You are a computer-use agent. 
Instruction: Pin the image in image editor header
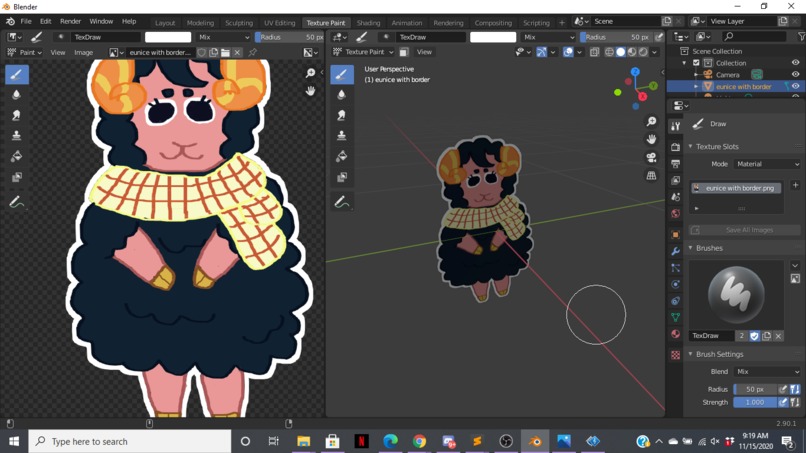[x=252, y=52]
